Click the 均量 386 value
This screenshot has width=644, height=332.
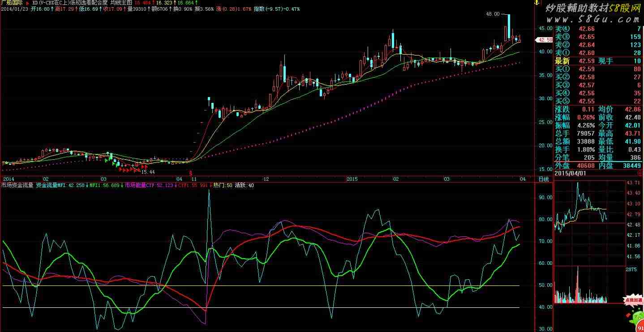pos(636,157)
